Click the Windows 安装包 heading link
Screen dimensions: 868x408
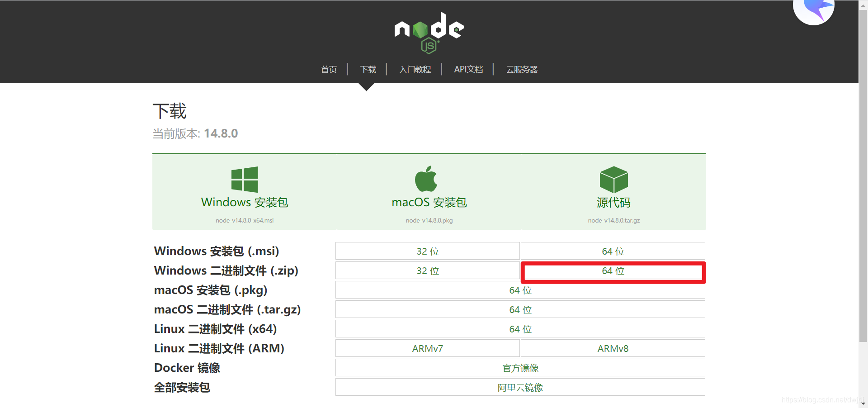point(245,202)
